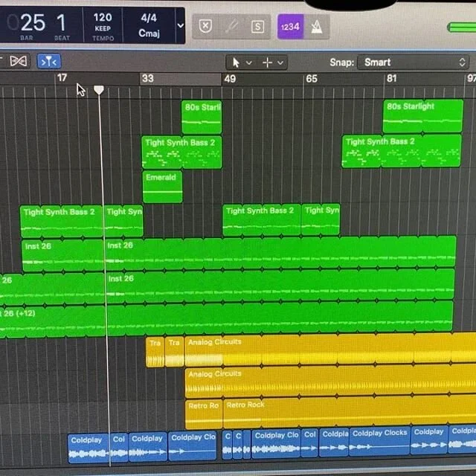476x476 pixels.
Task: Select the Marquee crosshair tool
Action: tap(268, 62)
